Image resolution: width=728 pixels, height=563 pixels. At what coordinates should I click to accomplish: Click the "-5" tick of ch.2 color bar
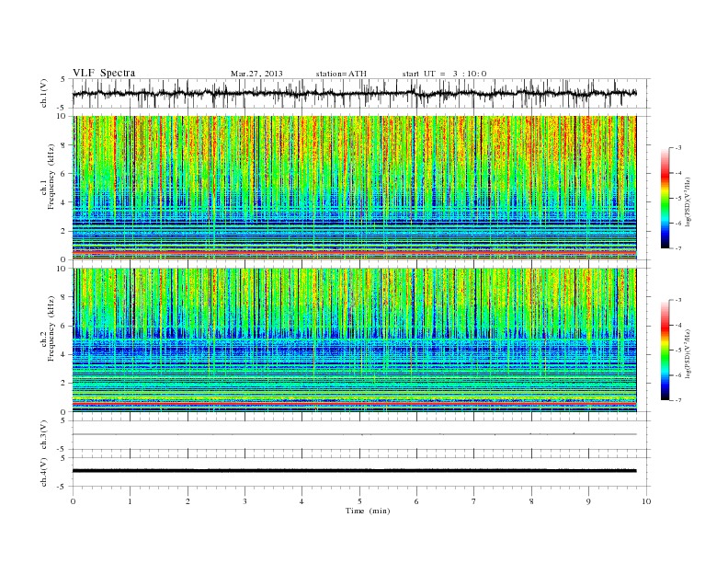click(x=677, y=350)
